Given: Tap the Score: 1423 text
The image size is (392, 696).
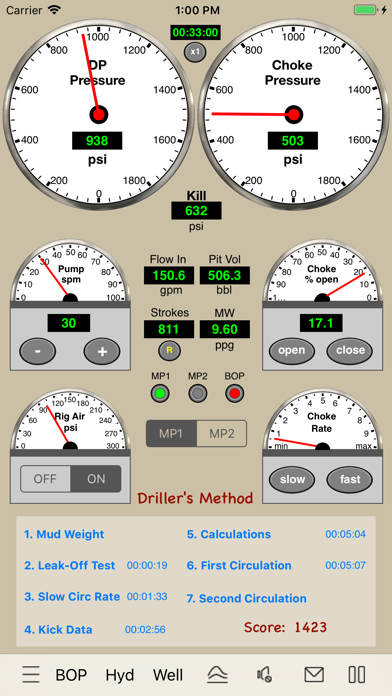Looking at the screenshot, I should tap(285, 627).
